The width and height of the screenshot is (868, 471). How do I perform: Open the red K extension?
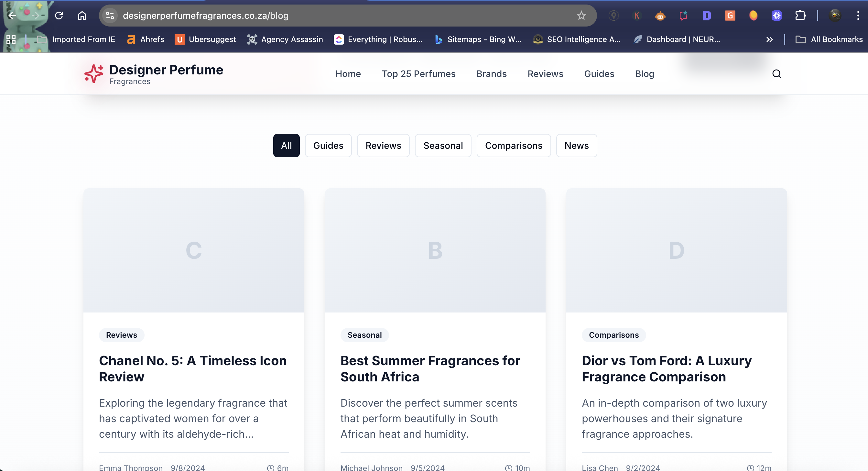637,16
